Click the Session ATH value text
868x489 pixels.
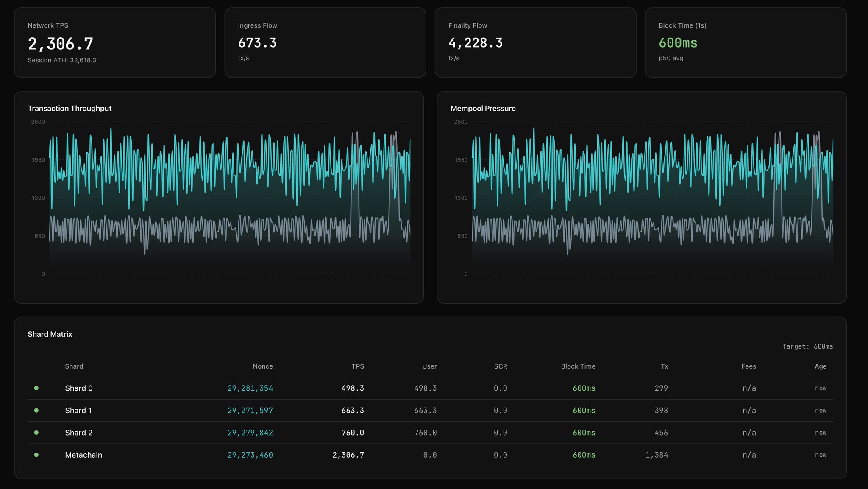tap(62, 60)
